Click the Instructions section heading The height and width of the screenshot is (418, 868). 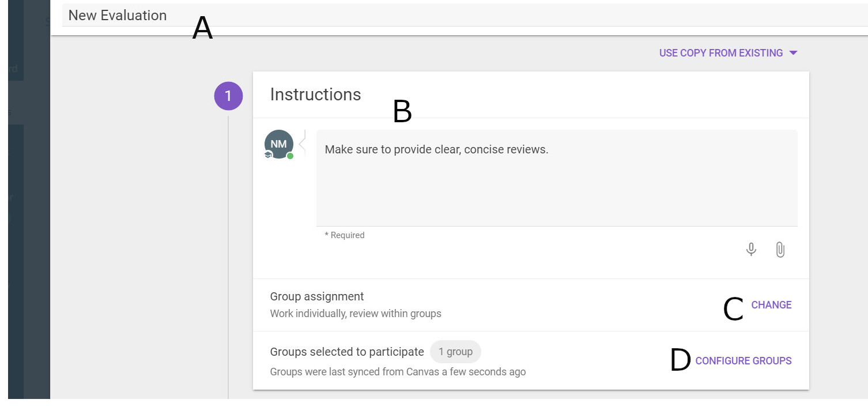pyautogui.click(x=315, y=95)
